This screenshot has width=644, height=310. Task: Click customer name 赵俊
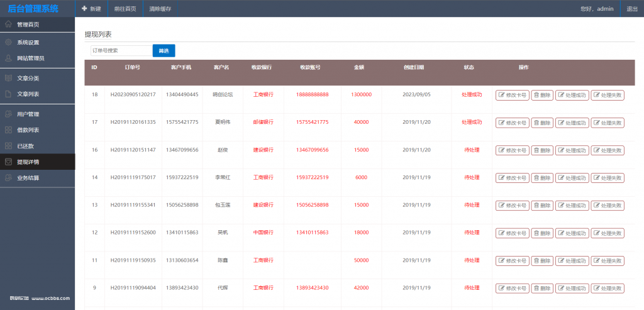coord(221,150)
